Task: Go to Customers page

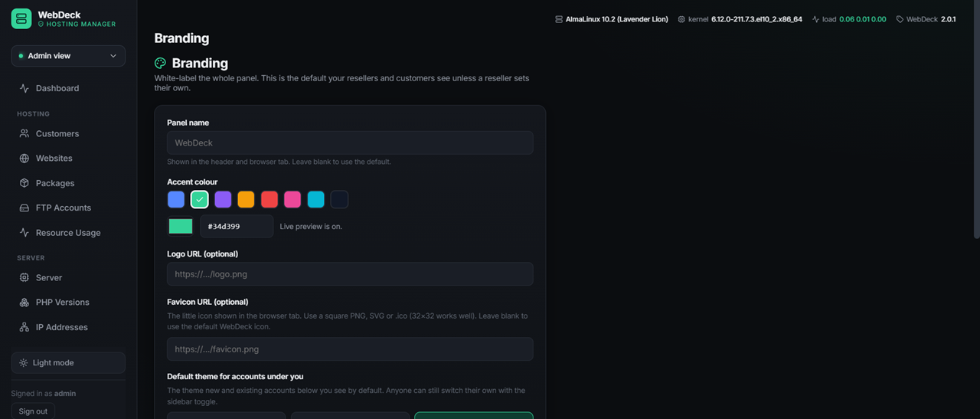Action: (x=68, y=133)
